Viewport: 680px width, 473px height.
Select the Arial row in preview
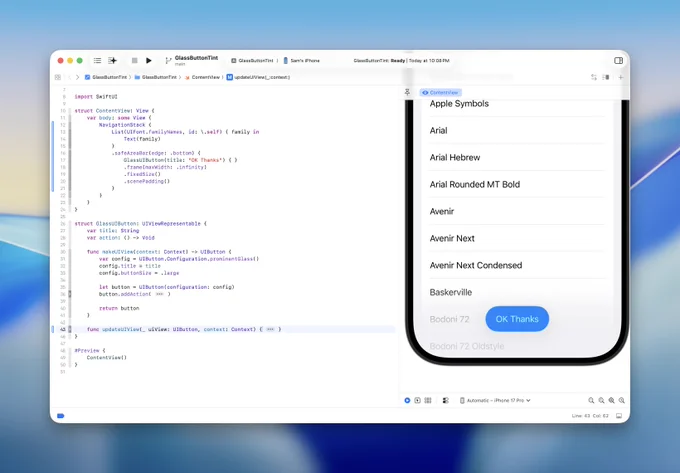tap(517, 130)
